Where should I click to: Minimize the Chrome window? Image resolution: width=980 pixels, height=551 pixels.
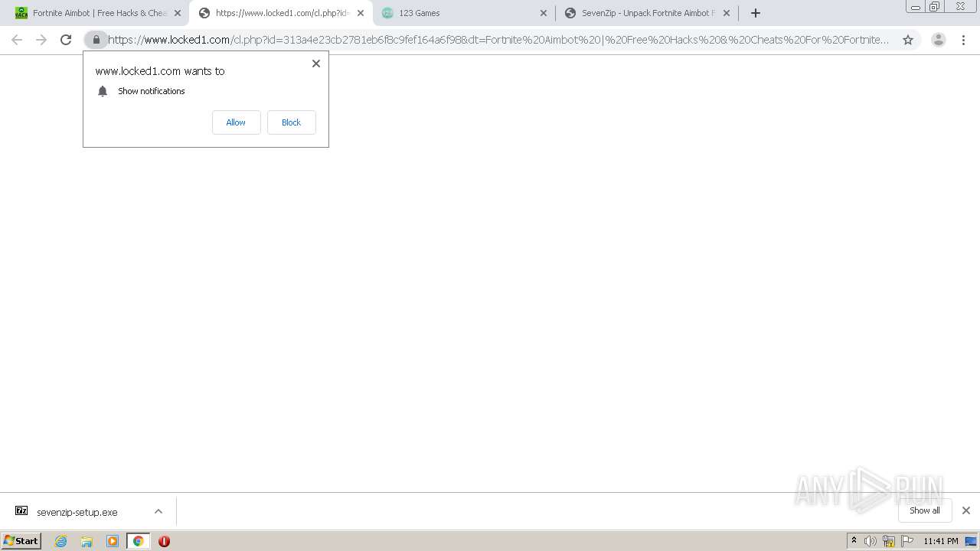pos(915,6)
